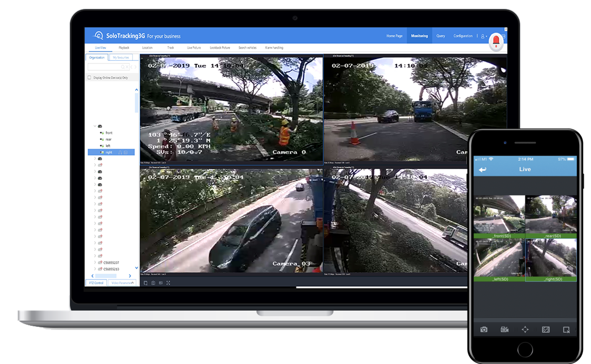Click the SoloTracking3G logo icon

[x=99, y=35]
